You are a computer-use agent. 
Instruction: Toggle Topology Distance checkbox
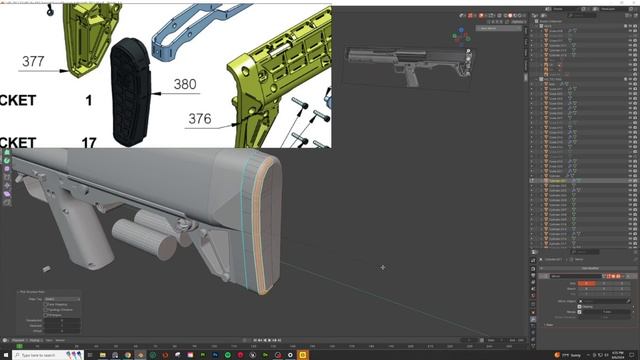(x=46, y=310)
